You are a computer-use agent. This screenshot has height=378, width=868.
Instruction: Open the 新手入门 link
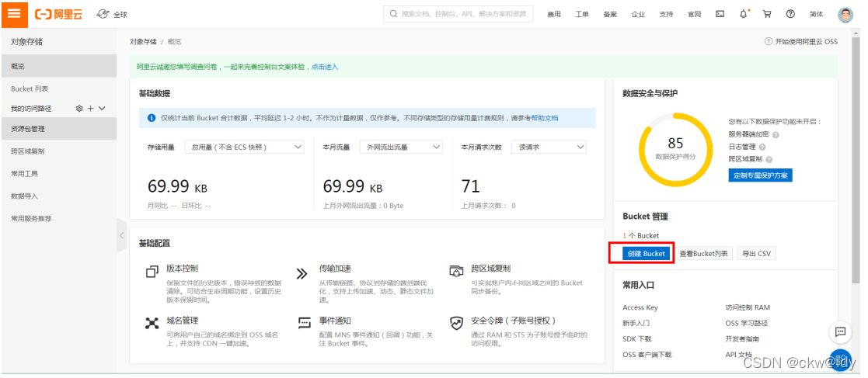coord(636,323)
